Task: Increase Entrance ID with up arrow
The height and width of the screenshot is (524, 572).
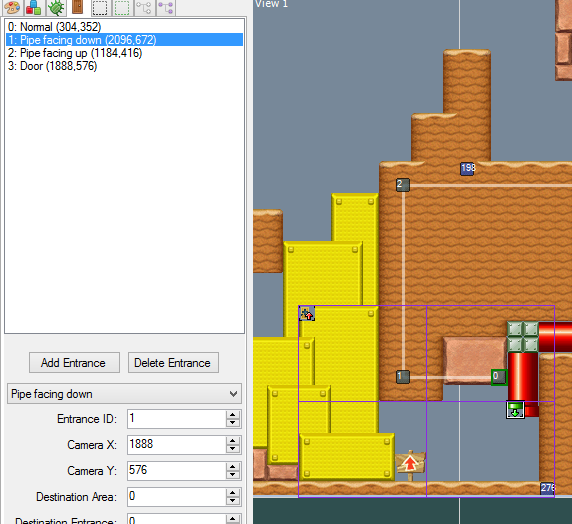Action: 233,414
